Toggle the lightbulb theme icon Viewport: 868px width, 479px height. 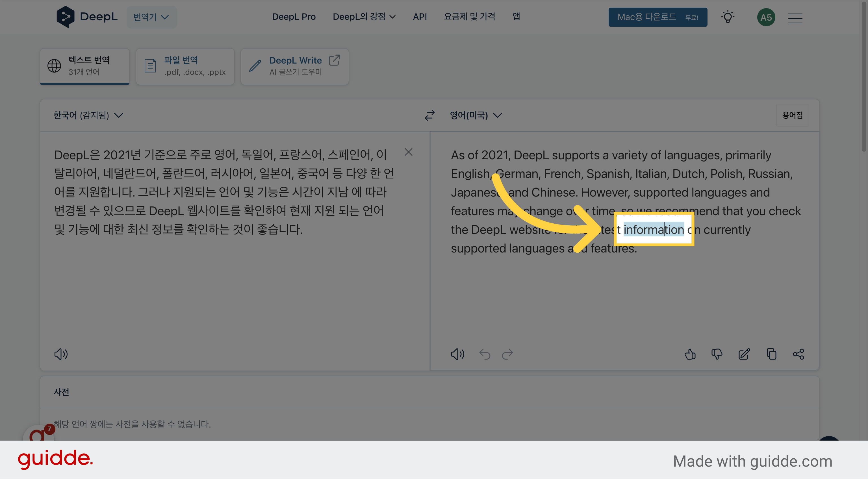tap(728, 17)
